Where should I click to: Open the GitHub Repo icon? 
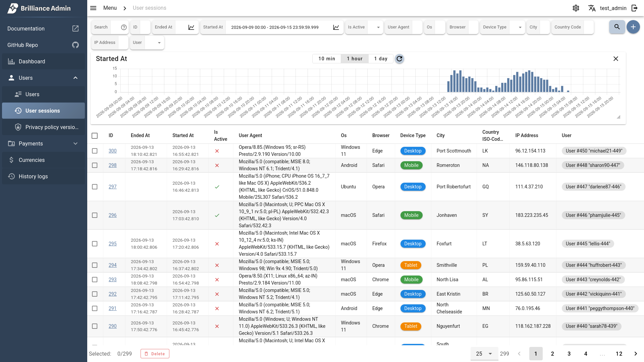(75, 45)
